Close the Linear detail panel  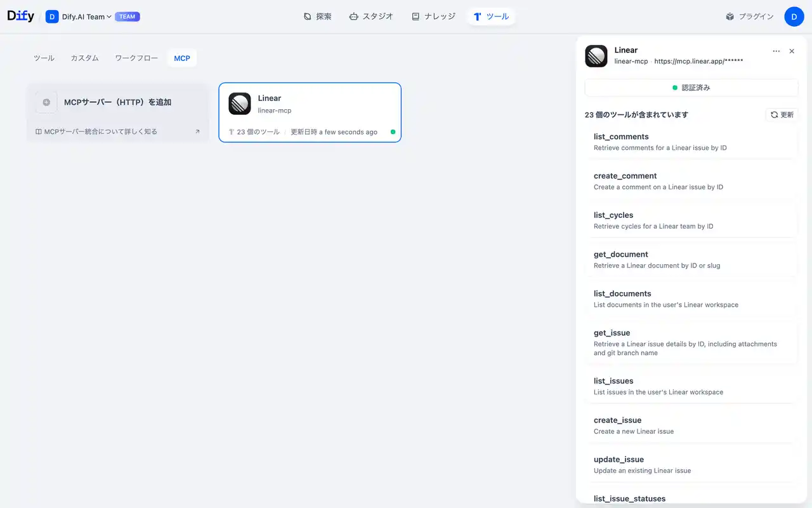(792, 51)
